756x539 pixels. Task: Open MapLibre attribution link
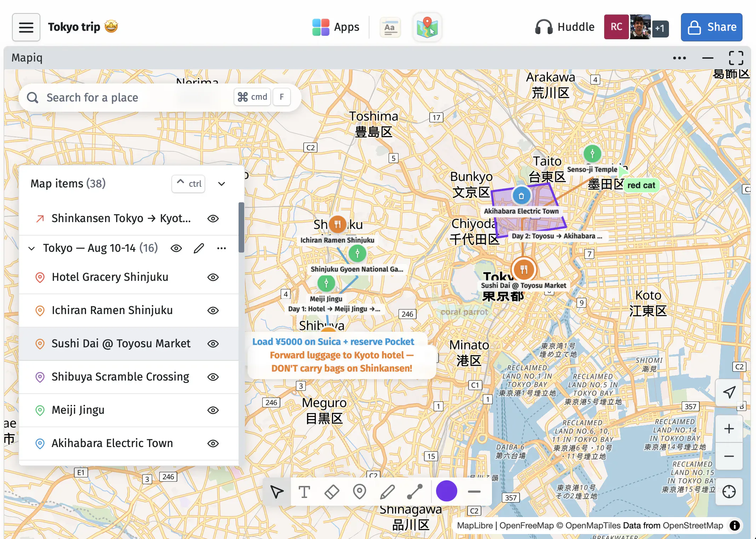(475, 526)
